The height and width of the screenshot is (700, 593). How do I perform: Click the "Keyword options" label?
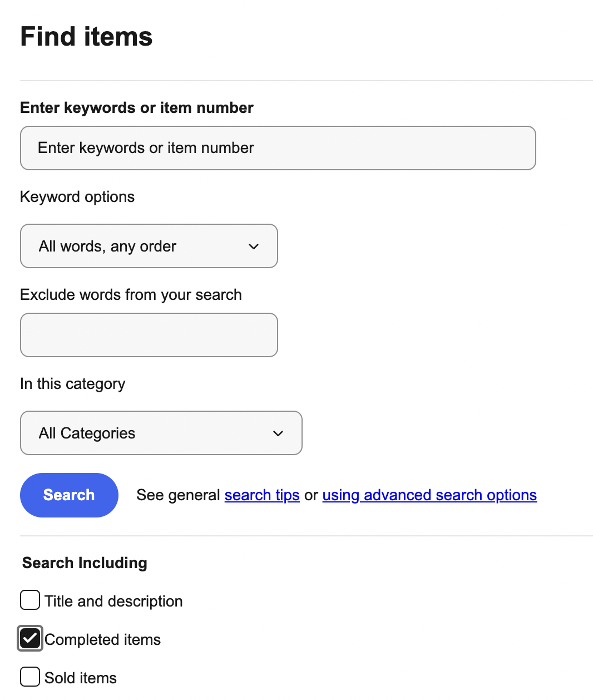(77, 197)
